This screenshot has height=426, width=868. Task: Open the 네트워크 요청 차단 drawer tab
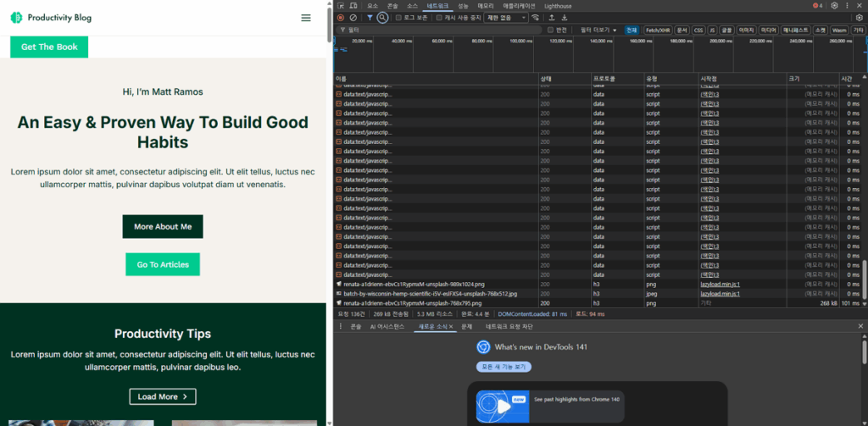(509, 326)
